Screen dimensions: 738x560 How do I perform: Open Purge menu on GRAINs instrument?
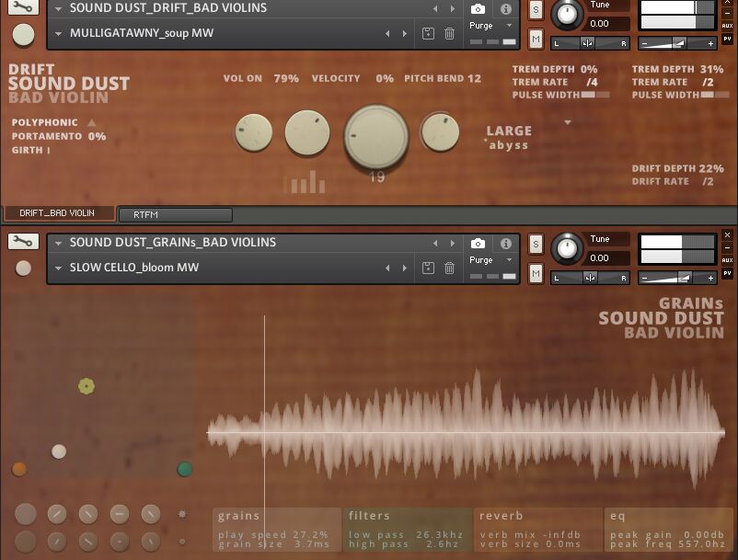[x=490, y=259]
